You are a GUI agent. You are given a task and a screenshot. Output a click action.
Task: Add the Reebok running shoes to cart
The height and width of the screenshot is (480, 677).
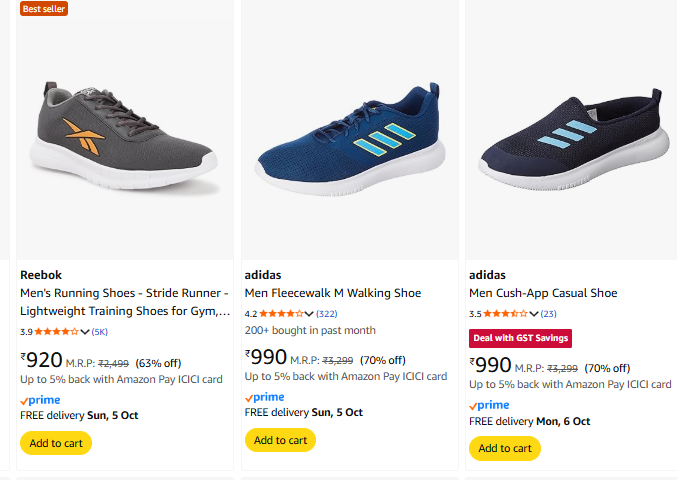coord(56,443)
